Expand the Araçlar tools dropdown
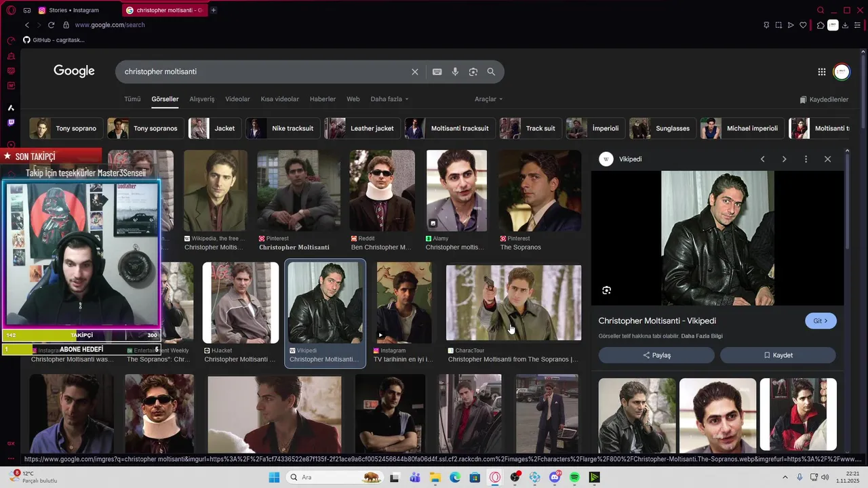Screen dimensions: 868x488 coord(488,99)
